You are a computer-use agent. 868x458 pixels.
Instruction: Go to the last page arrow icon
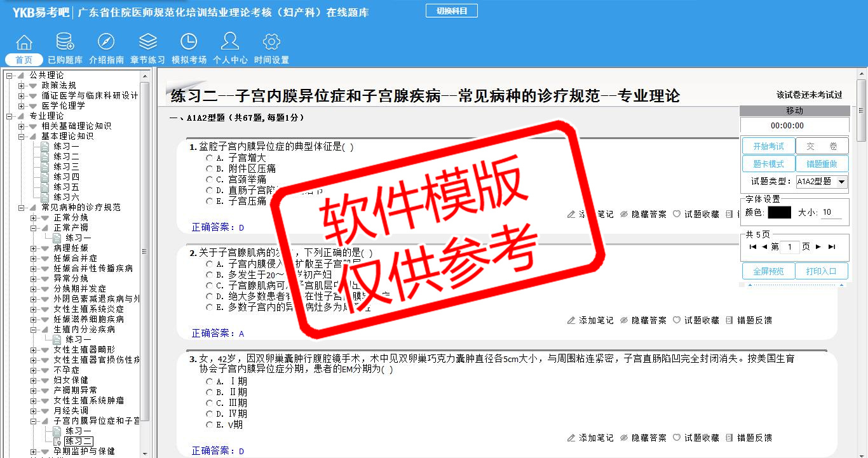tap(832, 246)
